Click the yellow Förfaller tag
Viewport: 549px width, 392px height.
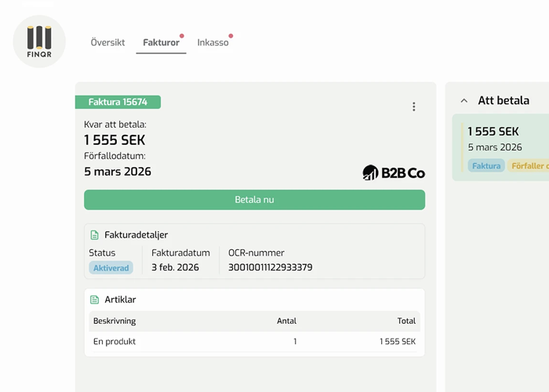(x=529, y=165)
